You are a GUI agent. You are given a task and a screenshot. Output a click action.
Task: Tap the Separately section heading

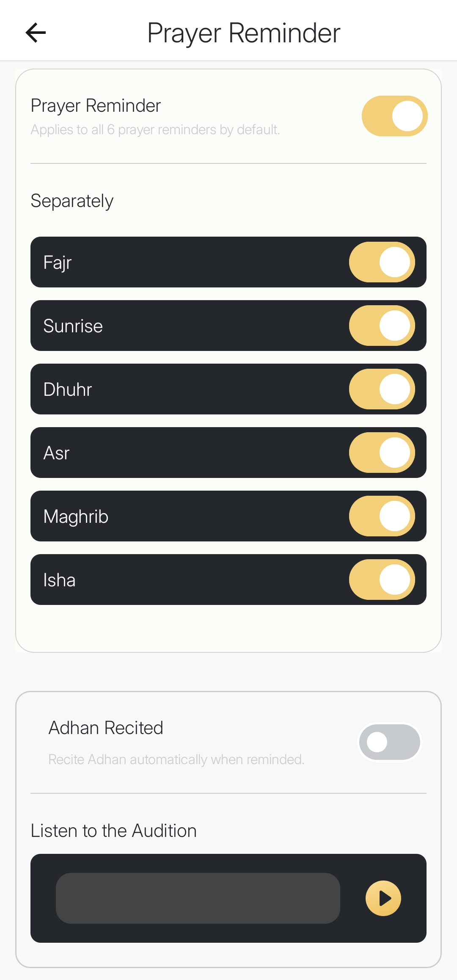[72, 201]
